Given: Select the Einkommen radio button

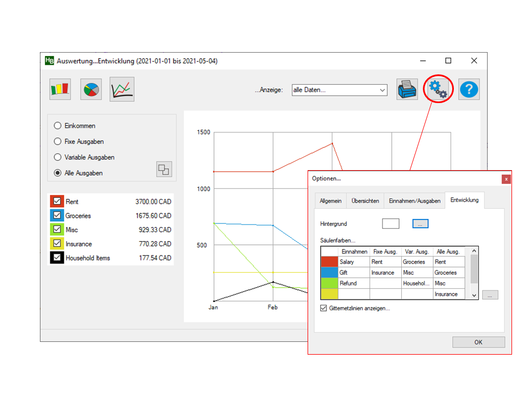Looking at the screenshot, I should (x=58, y=126).
